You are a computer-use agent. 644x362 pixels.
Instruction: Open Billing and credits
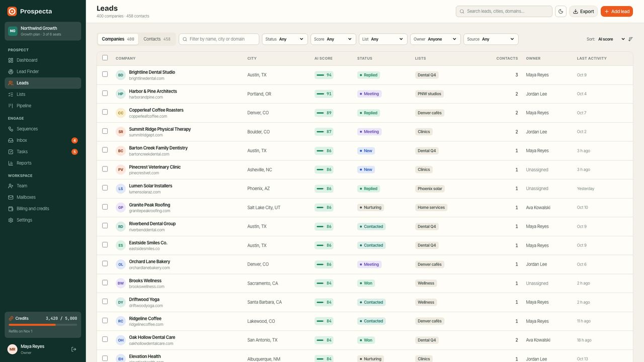tap(43, 209)
